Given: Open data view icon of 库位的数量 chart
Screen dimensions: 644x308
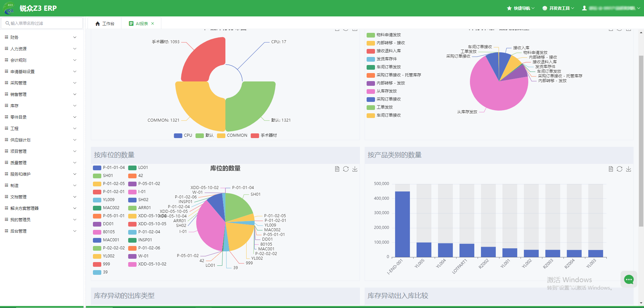Looking at the screenshot, I should pyautogui.click(x=337, y=169).
